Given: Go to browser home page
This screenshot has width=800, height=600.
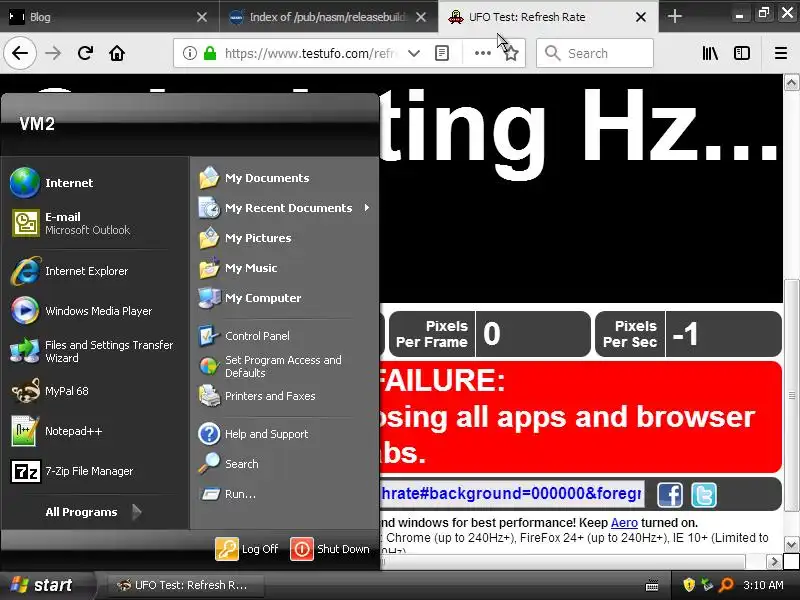Looking at the screenshot, I should (x=117, y=53).
